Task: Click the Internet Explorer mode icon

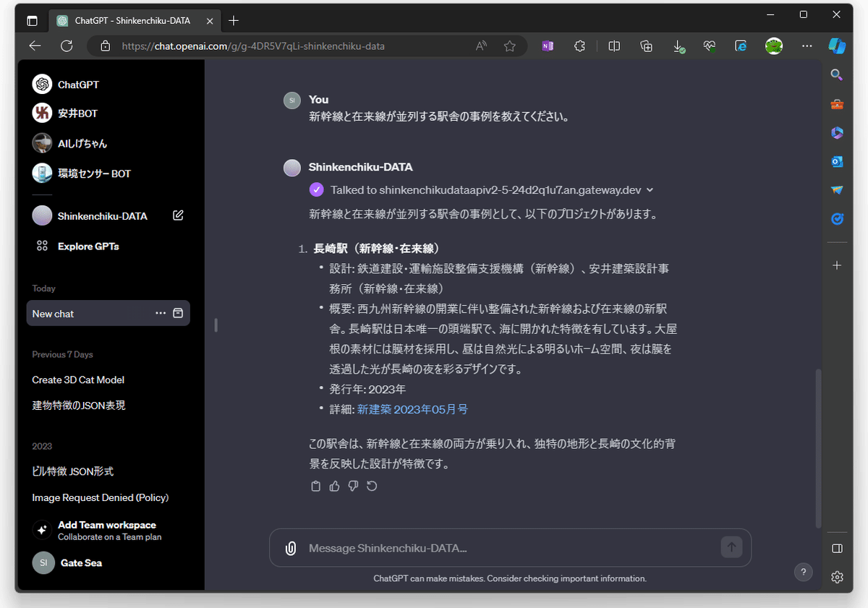Action: pyautogui.click(x=741, y=46)
